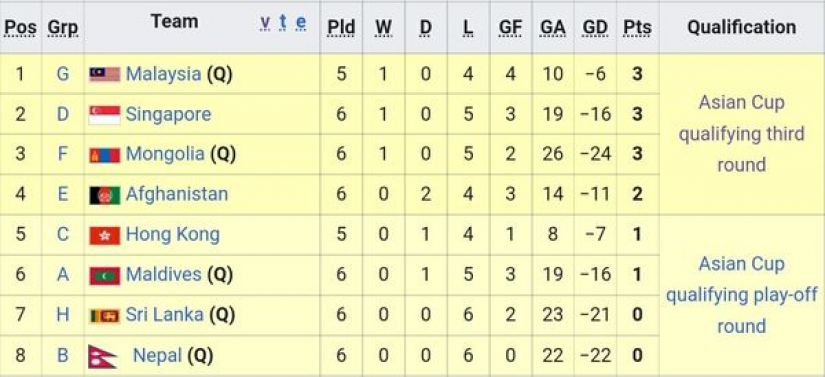Click the Pts column header abbreviation
This screenshot has width=825, height=377.
tap(637, 27)
